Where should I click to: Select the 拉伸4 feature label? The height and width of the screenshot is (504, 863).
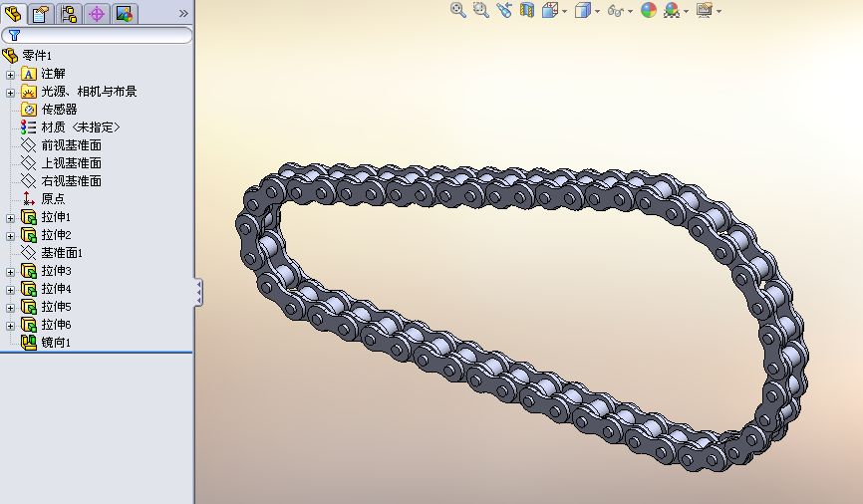point(56,288)
